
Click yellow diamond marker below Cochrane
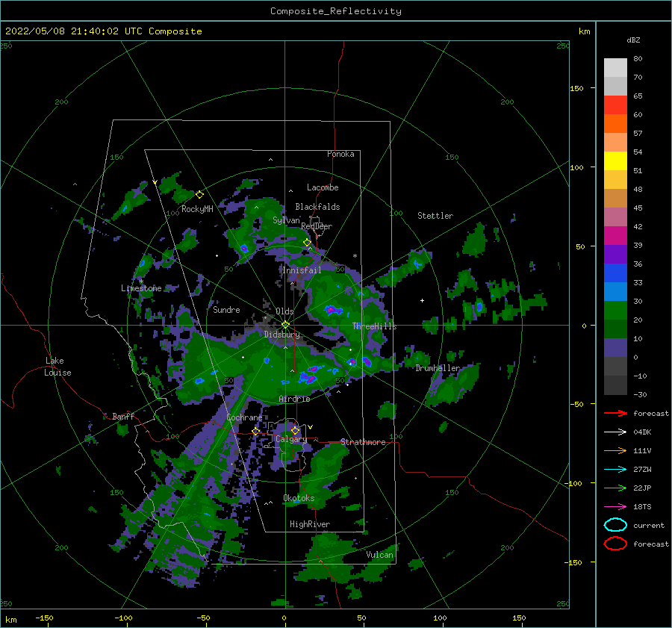[x=256, y=431]
